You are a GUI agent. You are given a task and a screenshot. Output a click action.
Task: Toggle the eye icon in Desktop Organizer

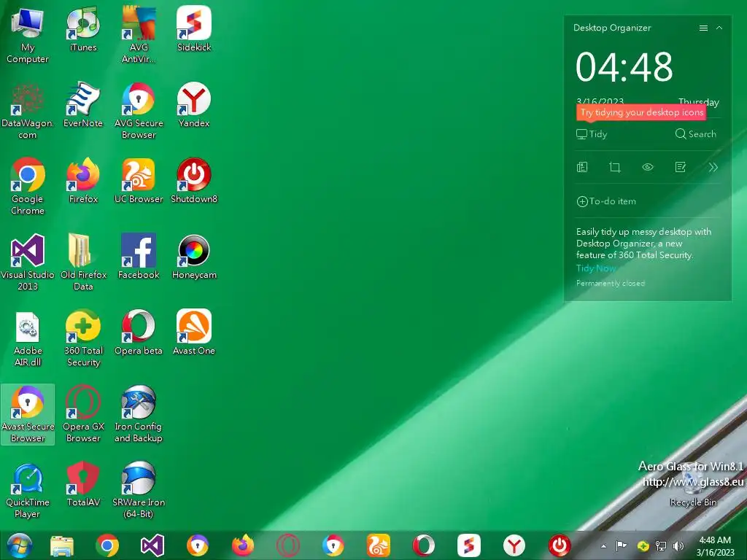pos(648,167)
